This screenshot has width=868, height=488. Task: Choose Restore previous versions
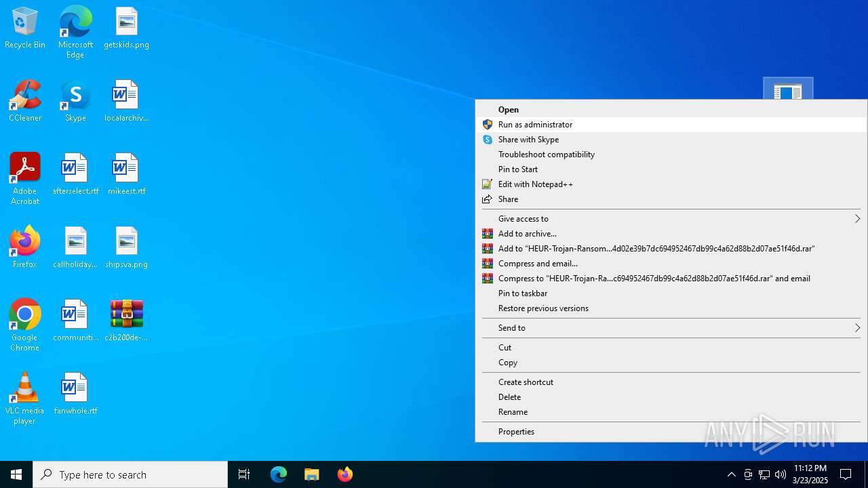pos(671,308)
